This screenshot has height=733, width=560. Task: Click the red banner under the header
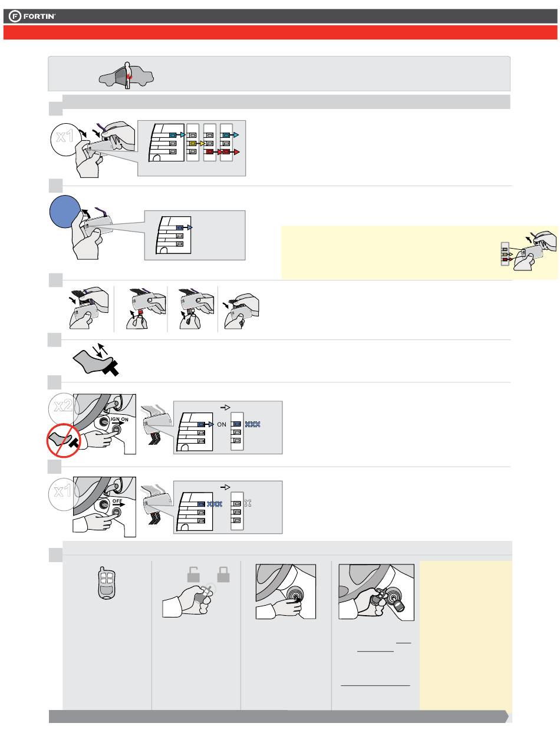click(280, 32)
